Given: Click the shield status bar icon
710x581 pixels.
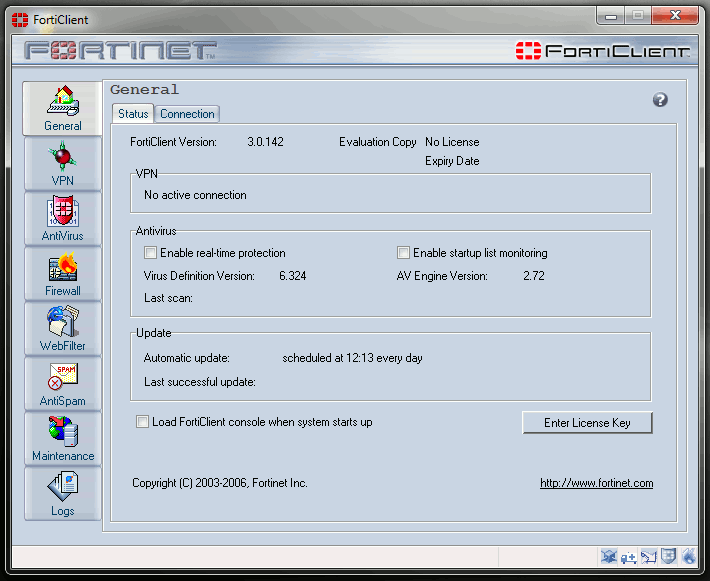Looking at the screenshot, I should [668, 556].
